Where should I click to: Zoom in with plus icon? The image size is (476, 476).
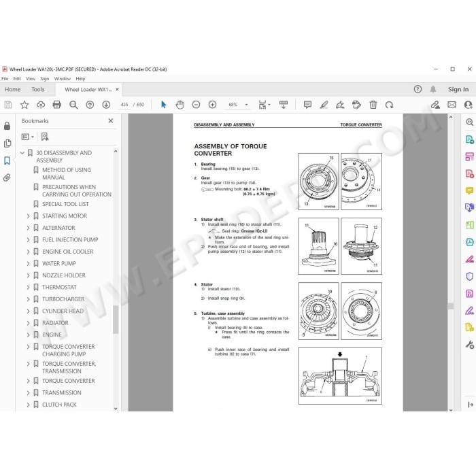pos(212,105)
